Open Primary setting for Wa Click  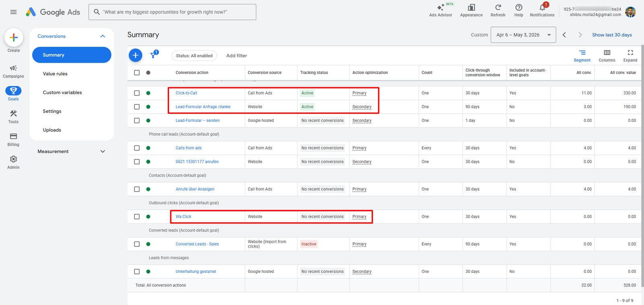point(359,217)
